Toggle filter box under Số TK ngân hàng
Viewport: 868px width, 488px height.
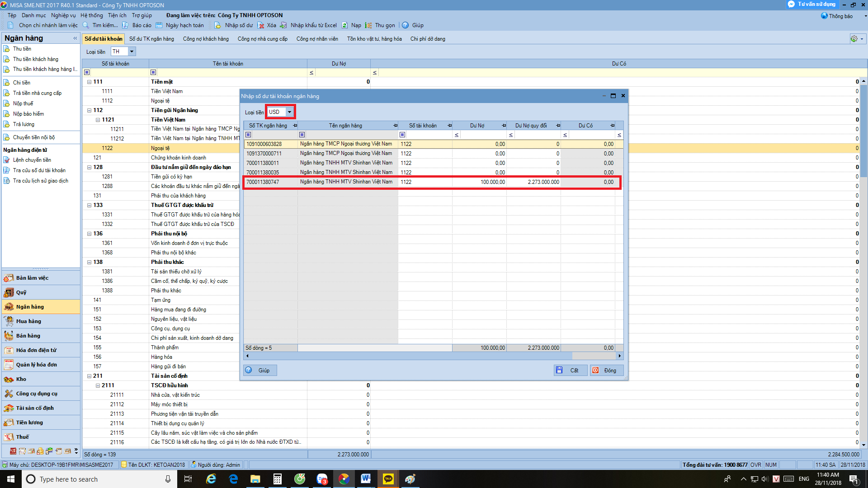[248, 135]
